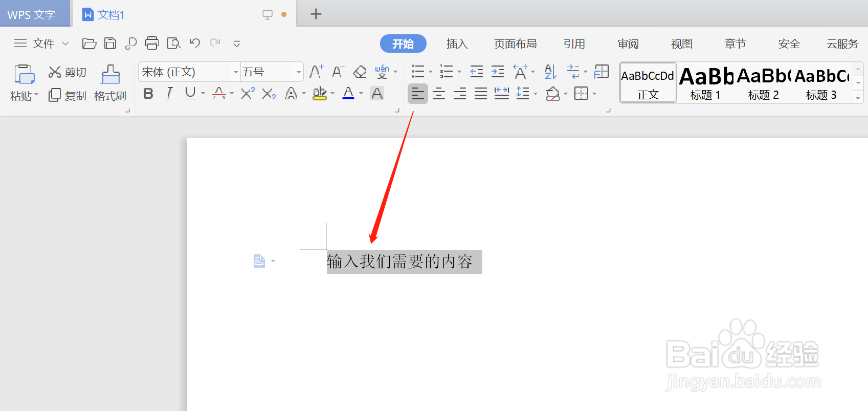This screenshot has width=868, height=411.
Task: Click the new tab plus button
Action: [316, 14]
